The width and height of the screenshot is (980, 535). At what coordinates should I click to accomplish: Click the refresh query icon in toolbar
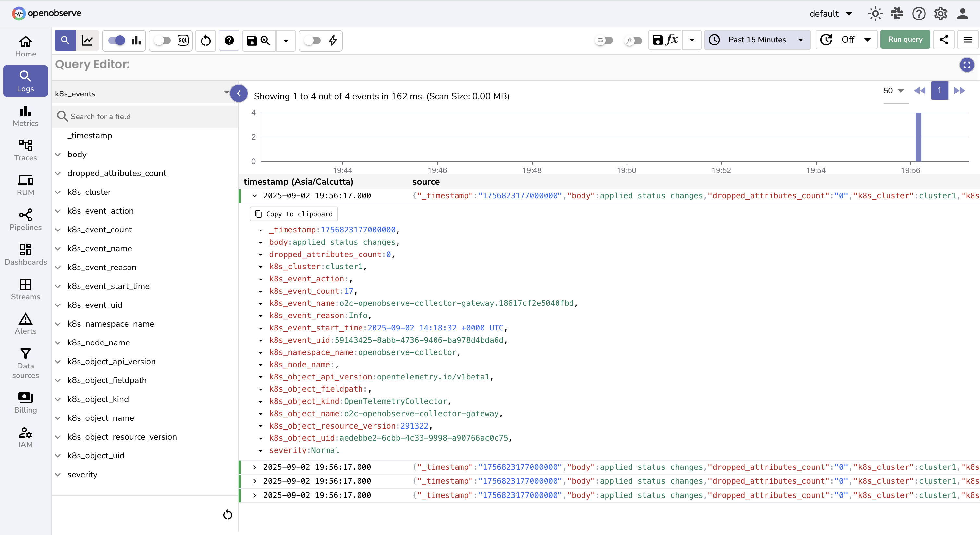(x=205, y=40)
